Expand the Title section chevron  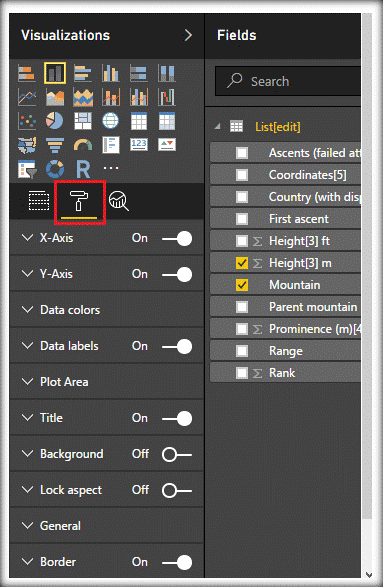(x=27, y=417)
